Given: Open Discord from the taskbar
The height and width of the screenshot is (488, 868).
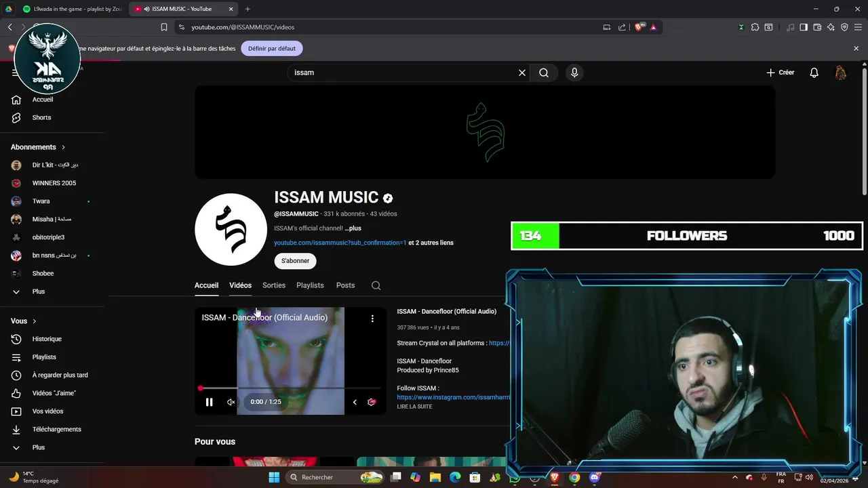Looking at the screenshot, I should [595, 477].
